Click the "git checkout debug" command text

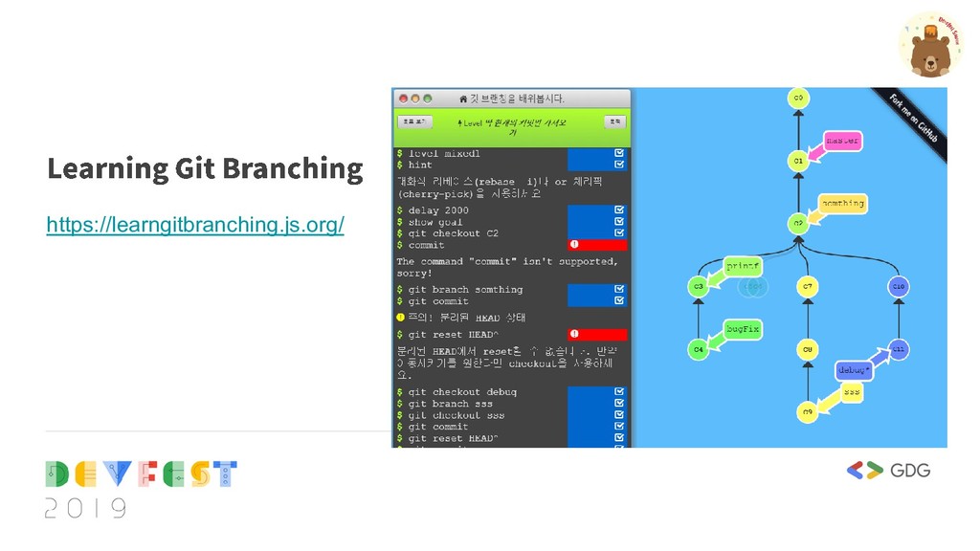pyautogui.click(x=462, y=391)
